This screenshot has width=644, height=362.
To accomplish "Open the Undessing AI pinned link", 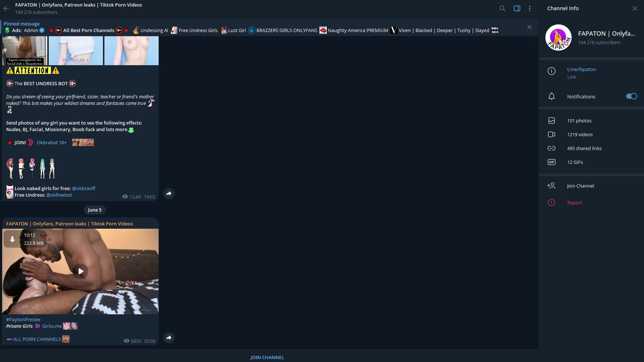I will tap(154, 30).
